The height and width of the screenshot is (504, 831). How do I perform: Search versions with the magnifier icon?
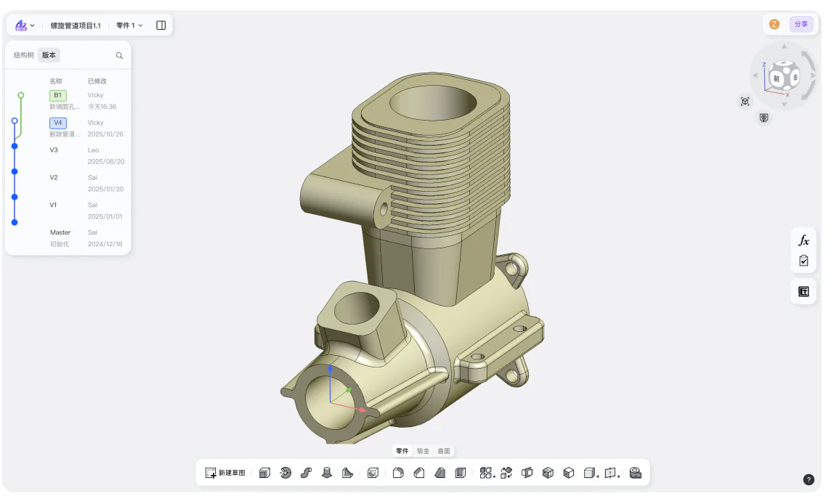[119, 56]
